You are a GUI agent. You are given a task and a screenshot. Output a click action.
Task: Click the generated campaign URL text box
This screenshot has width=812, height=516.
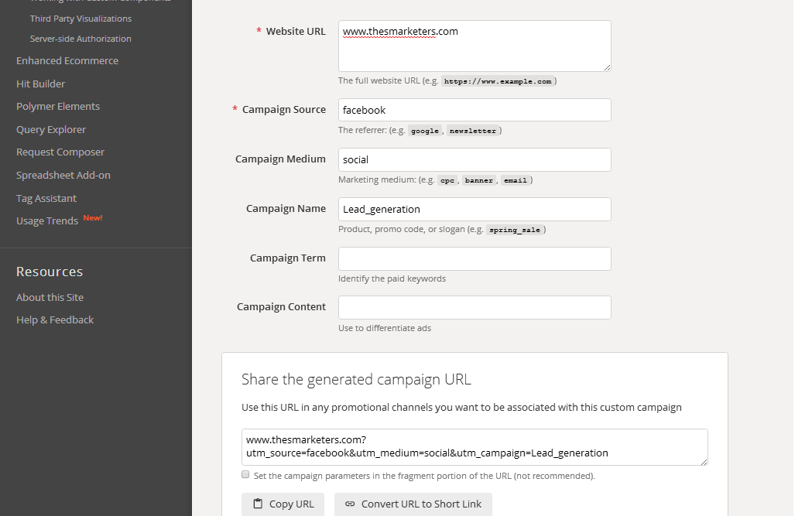[x=475, y=446]
